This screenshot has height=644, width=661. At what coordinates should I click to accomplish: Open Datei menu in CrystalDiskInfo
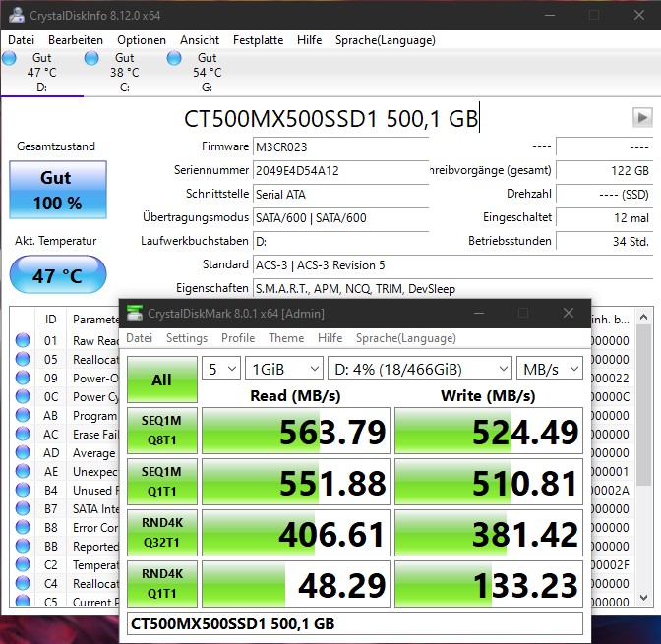click(21, 40)
